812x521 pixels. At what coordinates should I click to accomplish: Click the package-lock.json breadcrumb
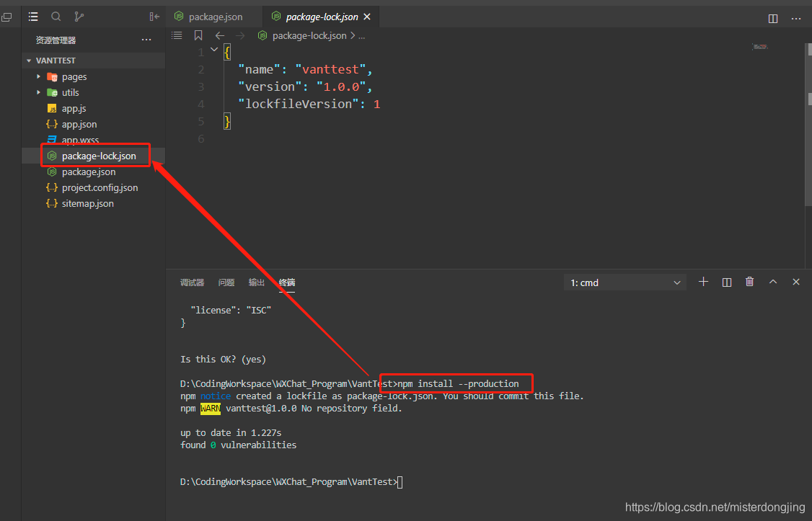309,35
